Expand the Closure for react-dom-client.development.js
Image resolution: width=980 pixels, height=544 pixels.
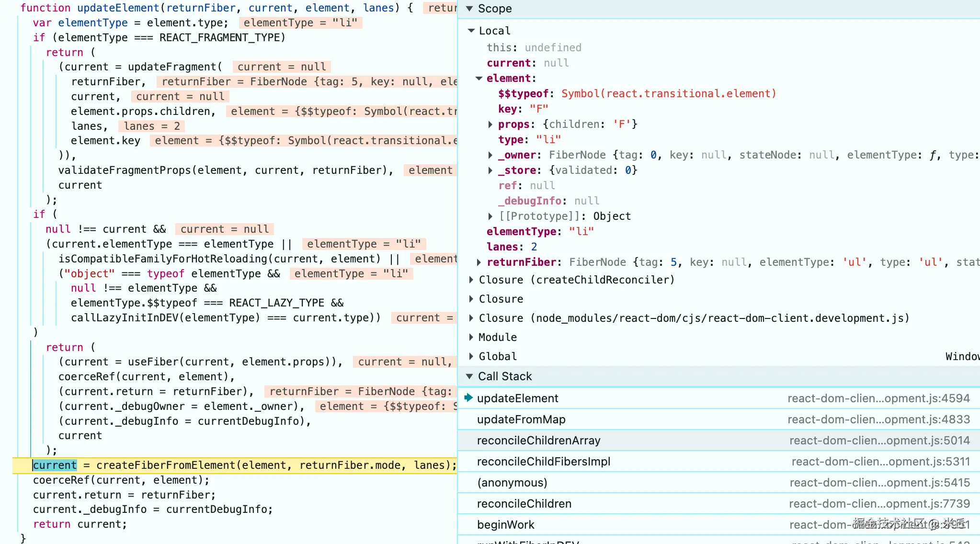tap(471, 318)
